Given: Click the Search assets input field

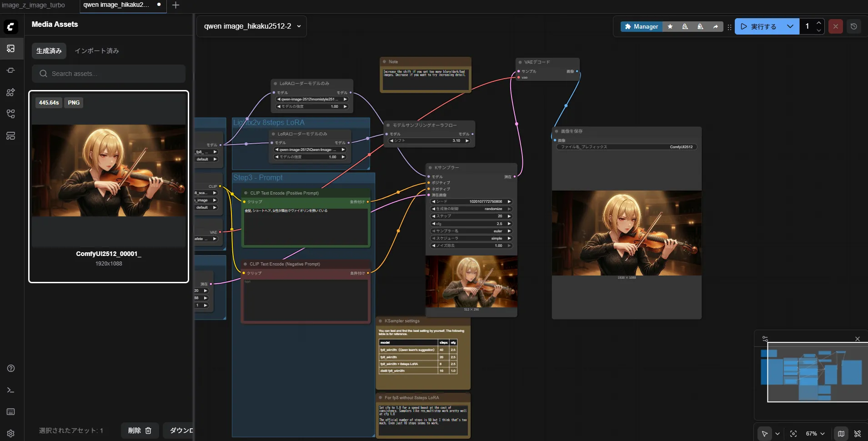Looking at the screenshot, I should pyautogui.click(x=109, y=74).
